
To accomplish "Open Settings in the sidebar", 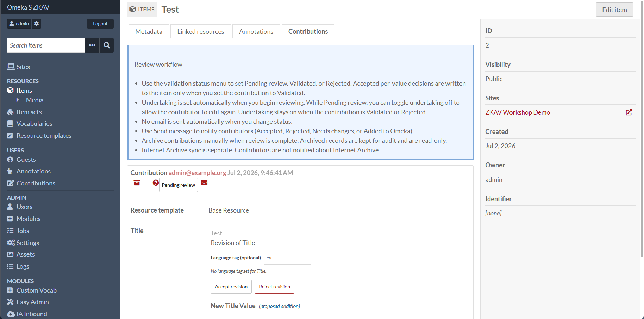I will 23,243.
